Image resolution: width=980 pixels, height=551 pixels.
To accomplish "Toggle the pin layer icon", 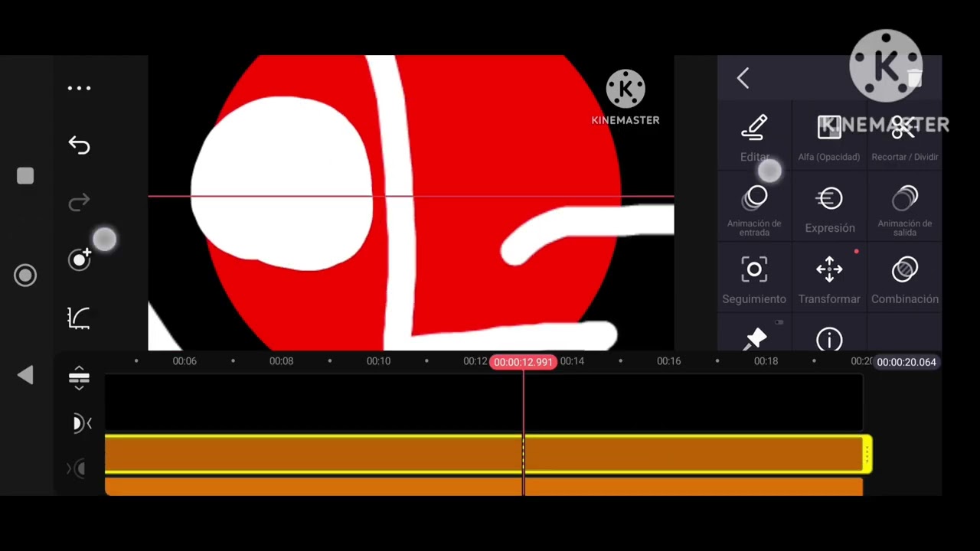I will [755, 338].
